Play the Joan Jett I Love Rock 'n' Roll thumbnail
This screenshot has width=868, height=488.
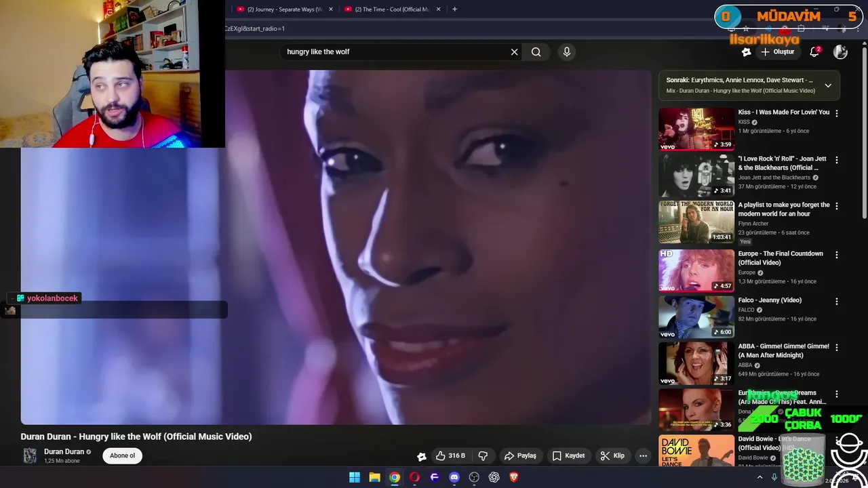pyautogui.click(x=696, y=176)
